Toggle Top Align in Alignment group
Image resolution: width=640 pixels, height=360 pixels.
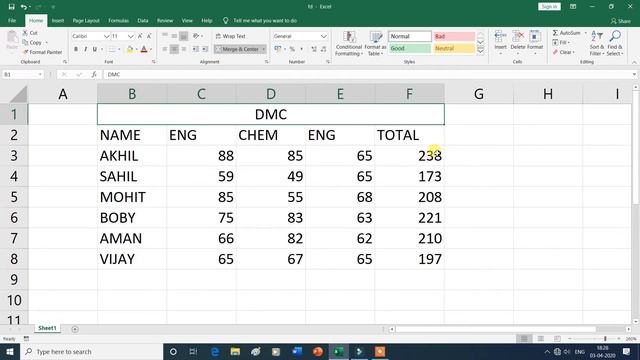click(165, 36)
